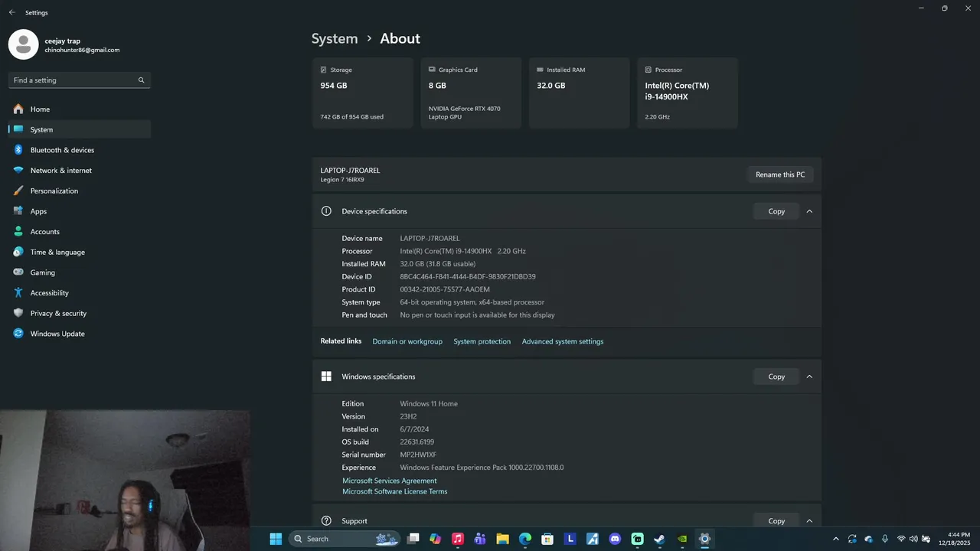Open the Processor i9-14900HX card
This screenshot has height=551, width=980.
(x=688, y=93)
